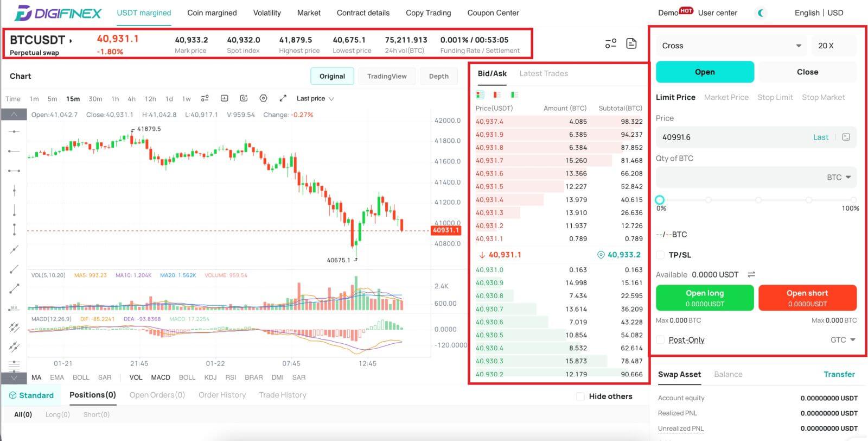Select price channel line drawing tool
Image resolution: width=868 pixels, height=441 pixels.
[14, 327]
